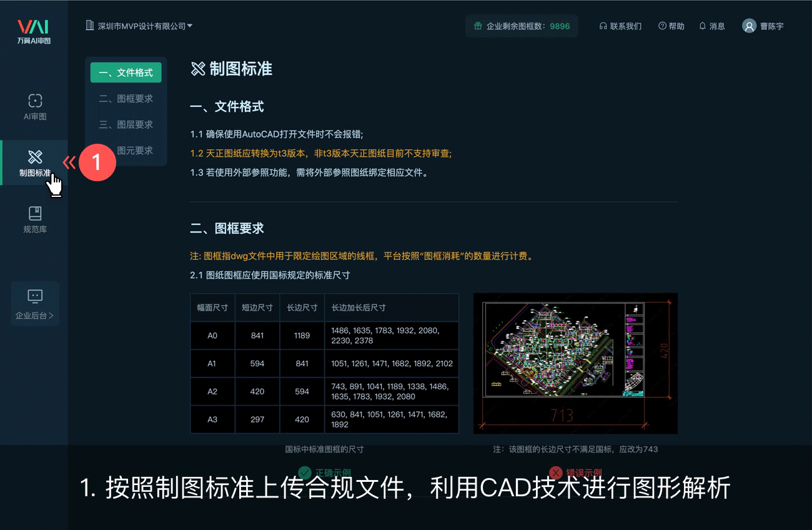812x530 pixels.
Task: Click the red double-arrow collapse marker
Action: pos(69,163)
